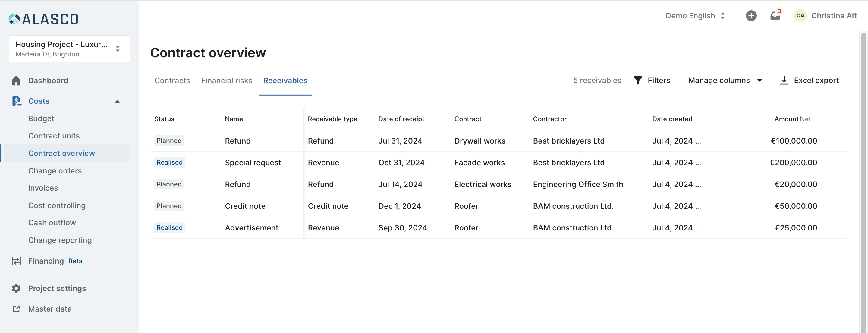Viewport: 868px width, 333px height.
Task: Open Change reporting in the sidebar
Action: pyautogui.click(x=60, y=240)
